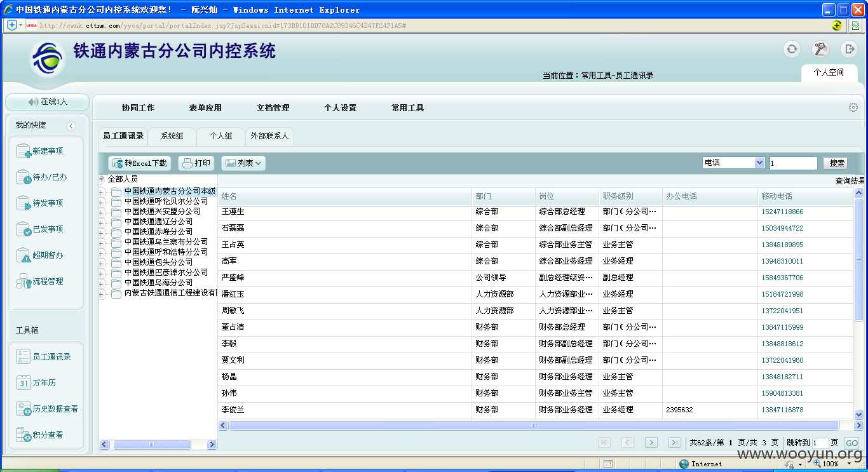Click the 跳转到 page number field
The height and width of the screenshot is (472, 868).
click(x=820, y=443)
